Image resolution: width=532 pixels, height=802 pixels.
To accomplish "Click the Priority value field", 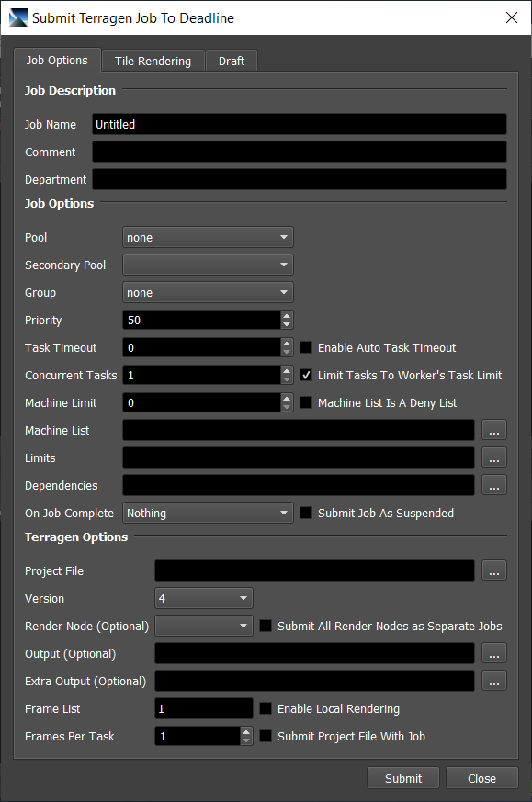I will (201, 321).
